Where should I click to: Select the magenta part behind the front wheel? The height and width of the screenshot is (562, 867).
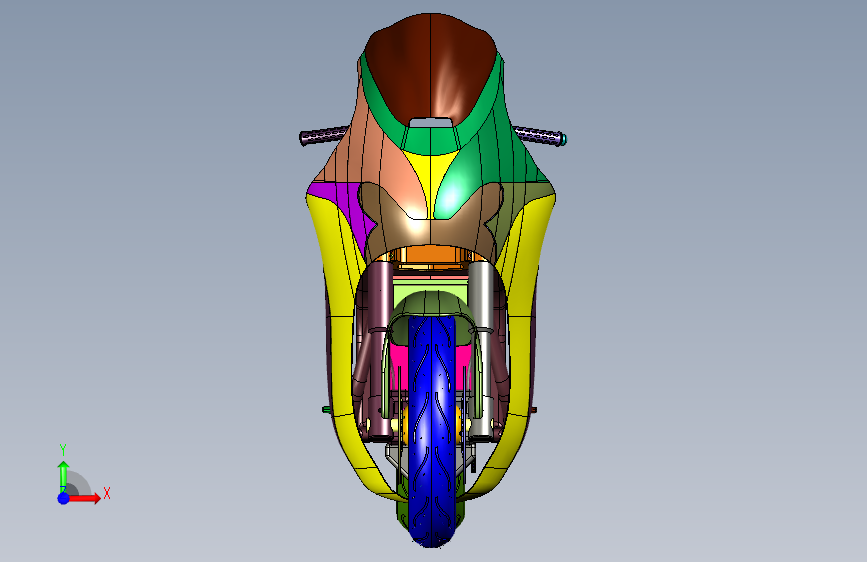click(399, 365)
